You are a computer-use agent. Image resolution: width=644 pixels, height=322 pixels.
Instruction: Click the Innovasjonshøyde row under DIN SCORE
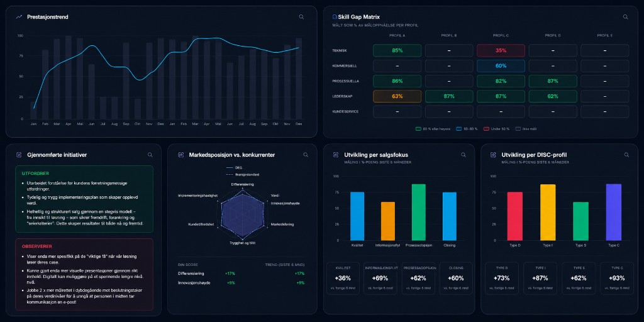coord(241,283)
